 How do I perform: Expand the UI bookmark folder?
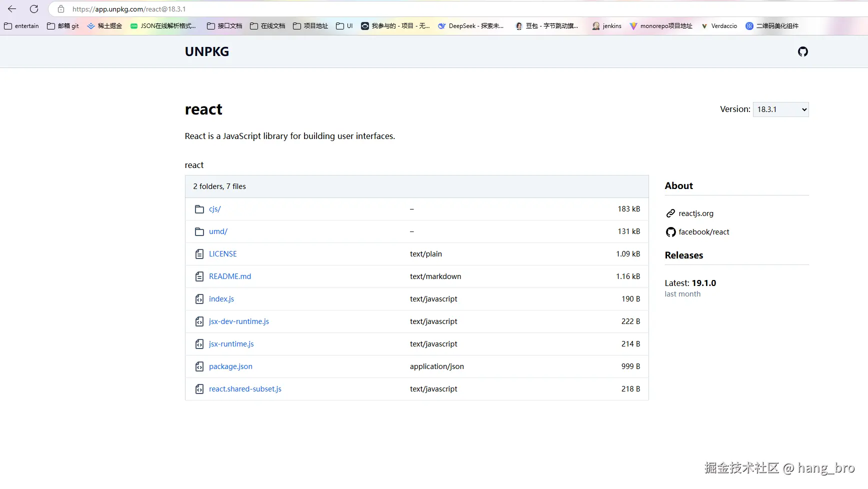tap(344, 26)
